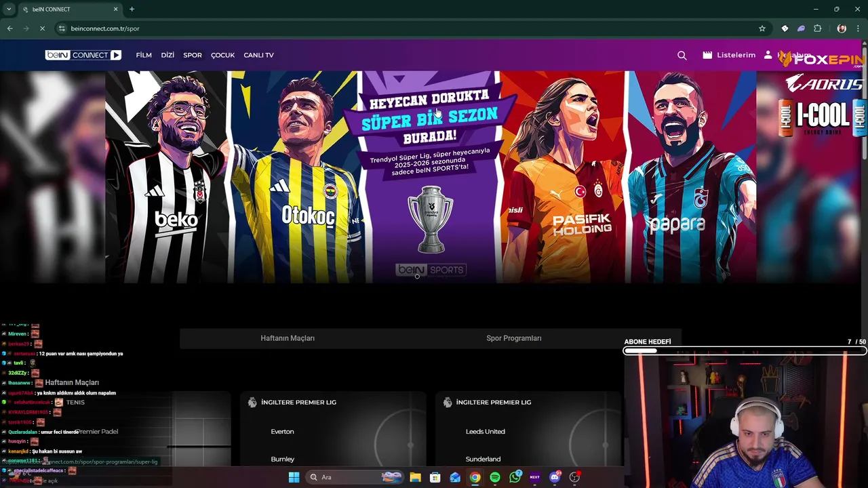This screenshot has height=488, width=868.
Task: Open CANLI TV live channels
Action: coord(258,55)
